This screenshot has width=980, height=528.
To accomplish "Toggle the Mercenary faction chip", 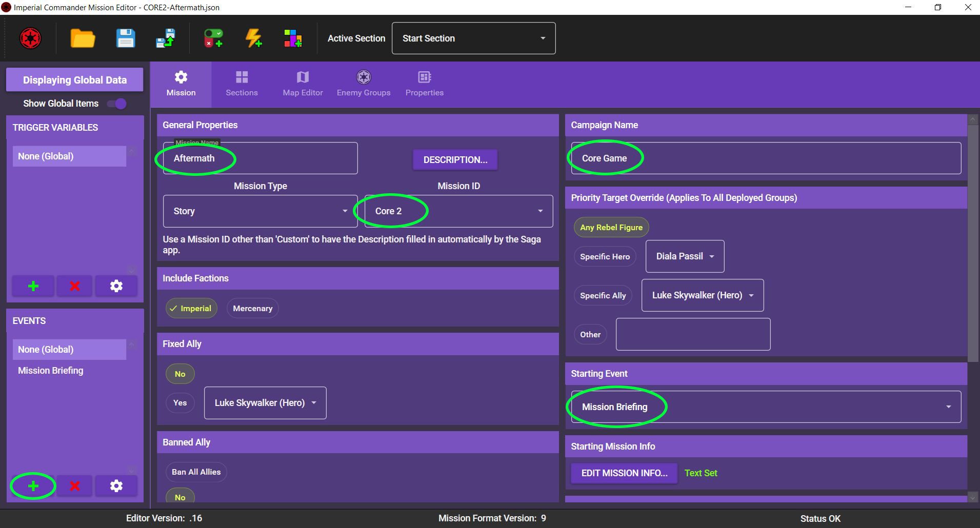I will pos(252,309).
